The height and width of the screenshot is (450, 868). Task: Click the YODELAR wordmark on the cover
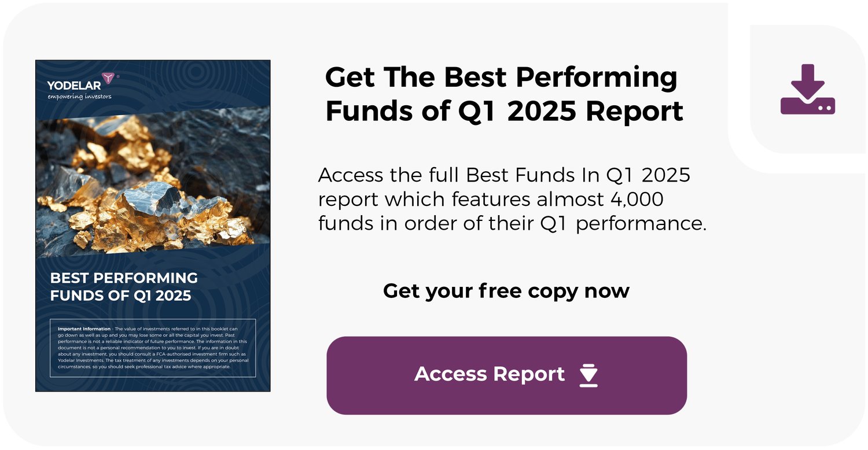[73, 86]
